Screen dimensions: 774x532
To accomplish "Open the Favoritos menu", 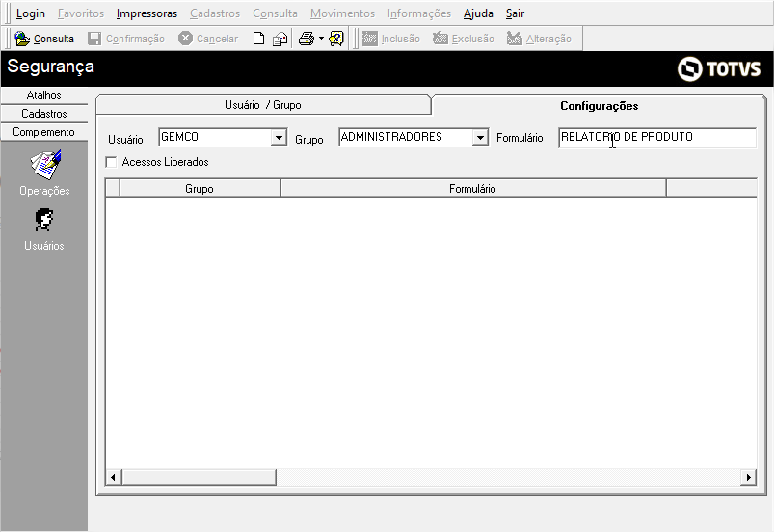I will tap(81, 13).
